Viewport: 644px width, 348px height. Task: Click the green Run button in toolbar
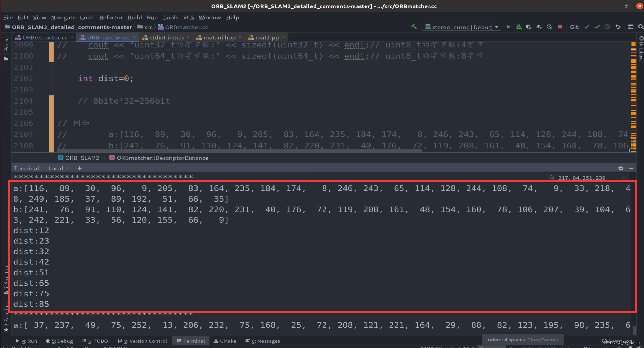point(508,27)
